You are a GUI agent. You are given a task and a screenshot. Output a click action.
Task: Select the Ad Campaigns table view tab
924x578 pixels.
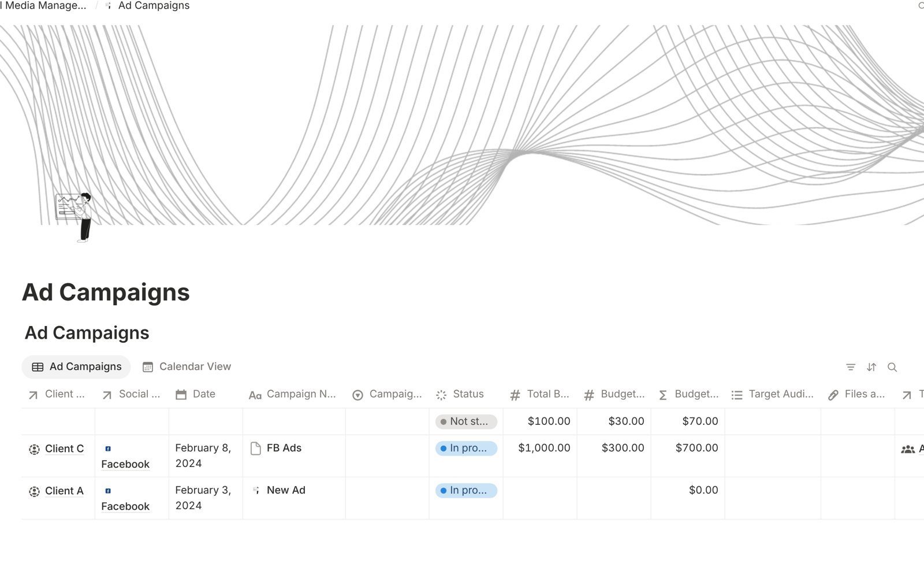coord(76,366)
